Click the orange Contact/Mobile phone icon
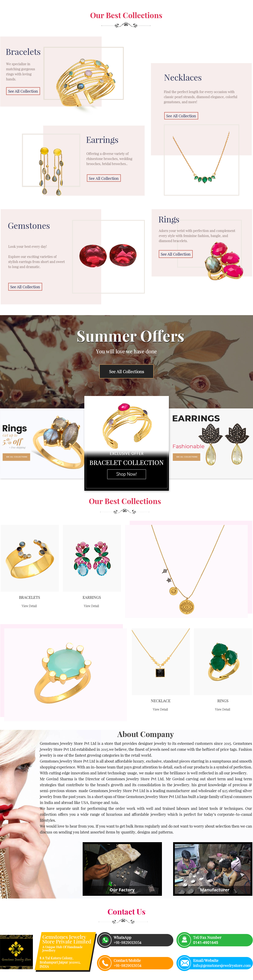This screenshot has width=253, height=980. (105, 963)
